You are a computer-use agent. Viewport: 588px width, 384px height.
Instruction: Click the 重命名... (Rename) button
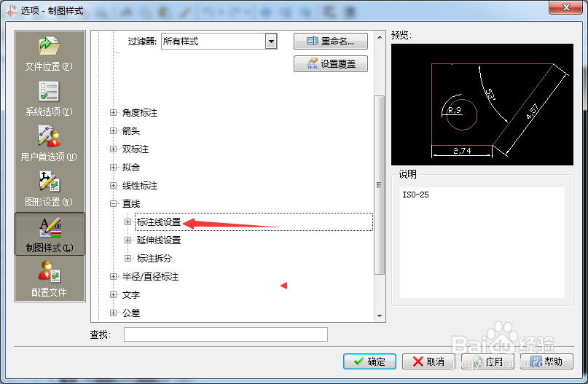[x=330, y=42]
